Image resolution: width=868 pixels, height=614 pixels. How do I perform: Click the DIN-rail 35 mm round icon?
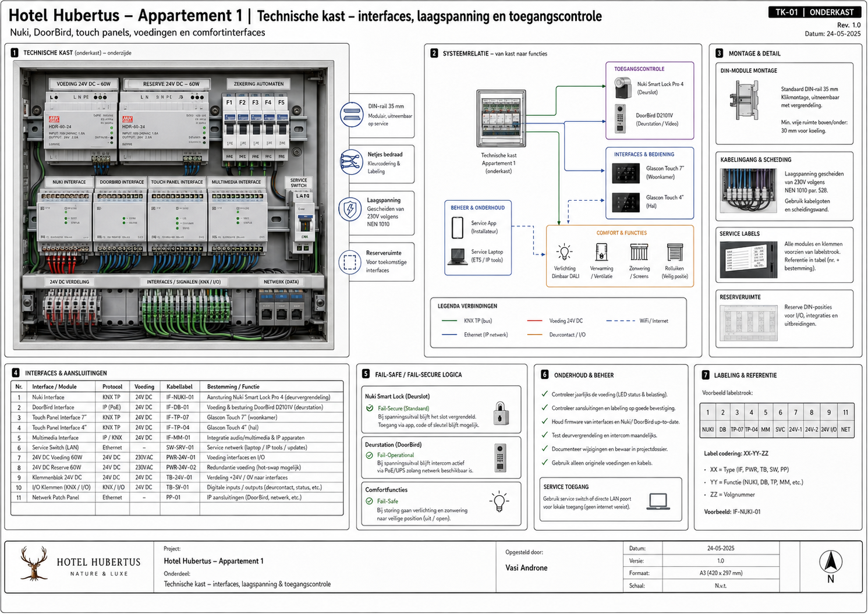(352, 115)
